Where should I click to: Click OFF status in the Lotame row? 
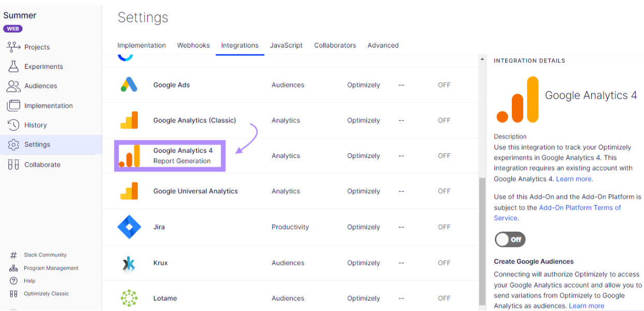(444, 299)
